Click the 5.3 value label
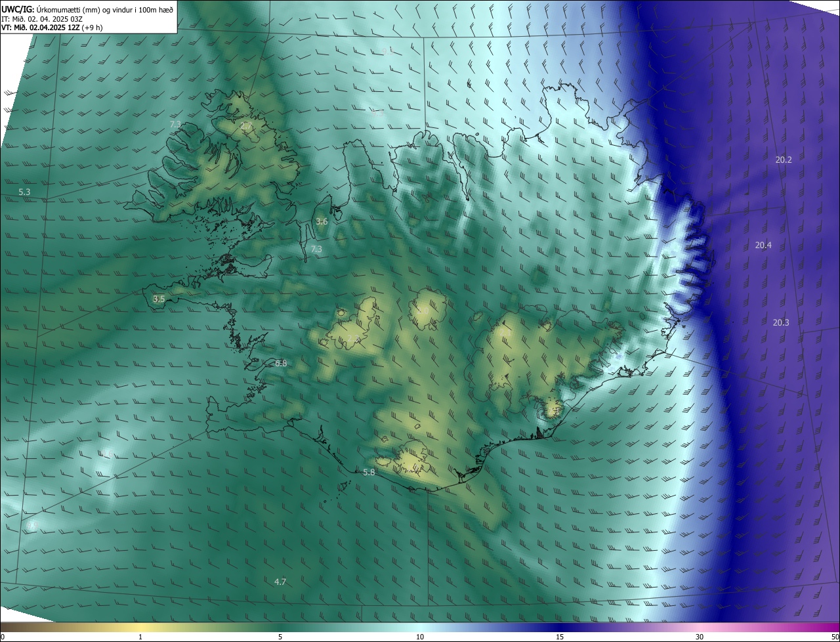 (x=24, y=192)
